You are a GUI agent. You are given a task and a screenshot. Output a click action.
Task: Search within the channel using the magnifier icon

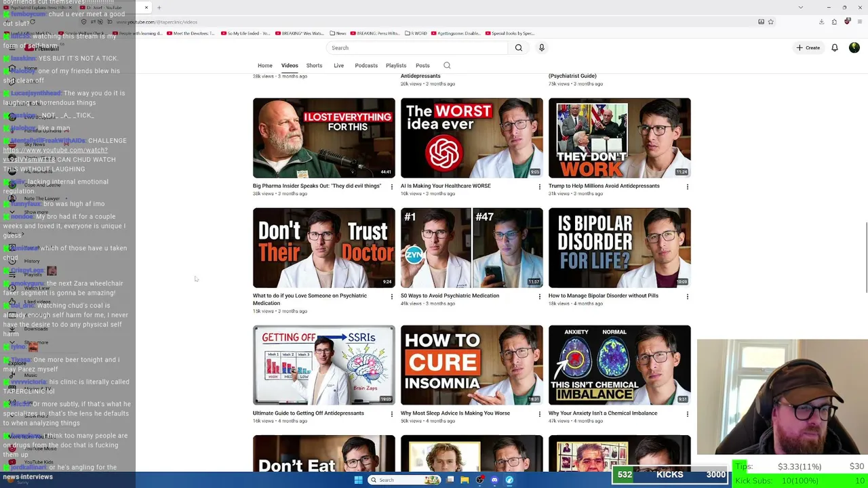click(x=447, y=65)
